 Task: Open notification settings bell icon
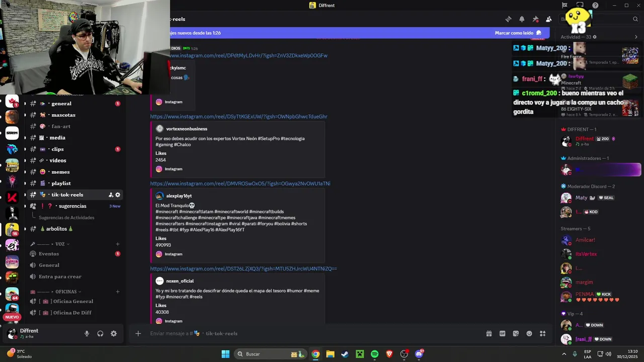(x=522, y=19)
